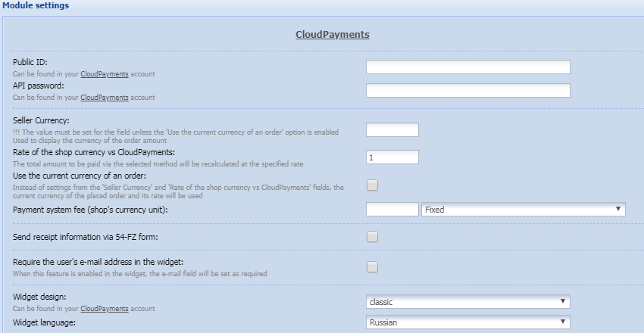This screenshot has height=333, width=644.
Task: Click the Public ID input field
Action: [467, 67]
